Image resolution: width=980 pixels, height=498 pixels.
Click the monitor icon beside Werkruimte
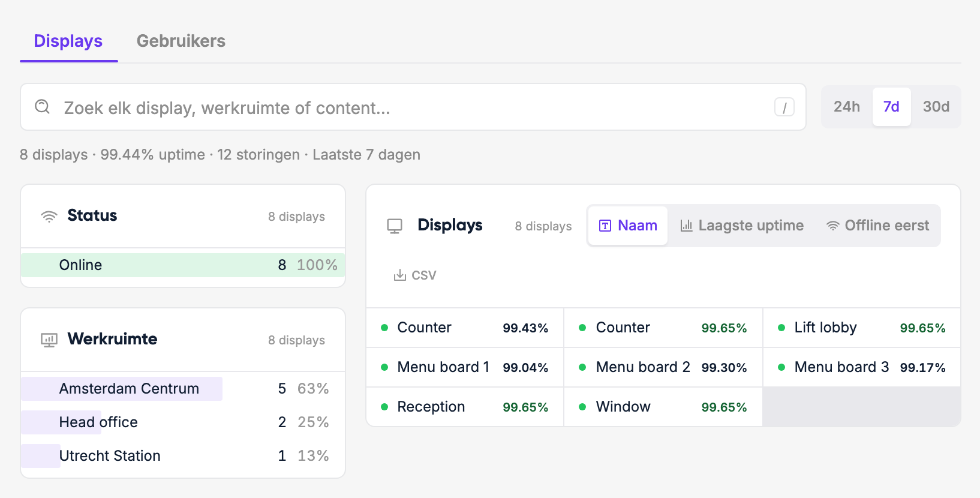(49, 340)
